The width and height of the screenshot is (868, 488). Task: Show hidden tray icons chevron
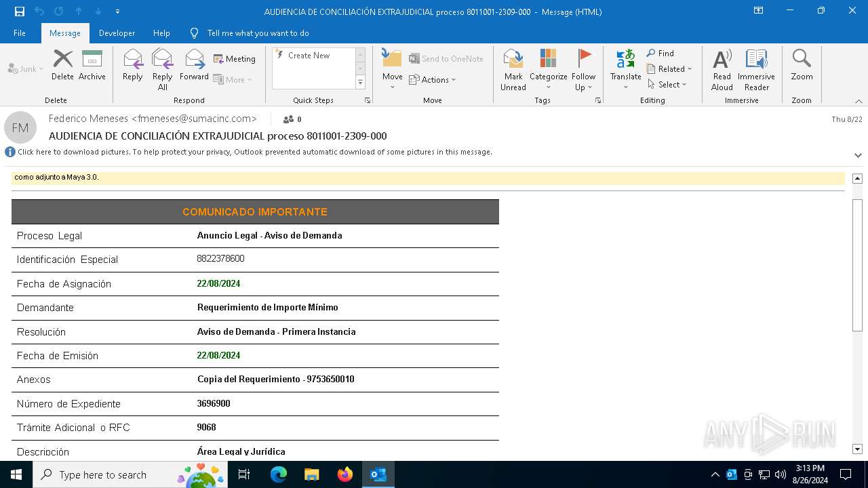715,474
